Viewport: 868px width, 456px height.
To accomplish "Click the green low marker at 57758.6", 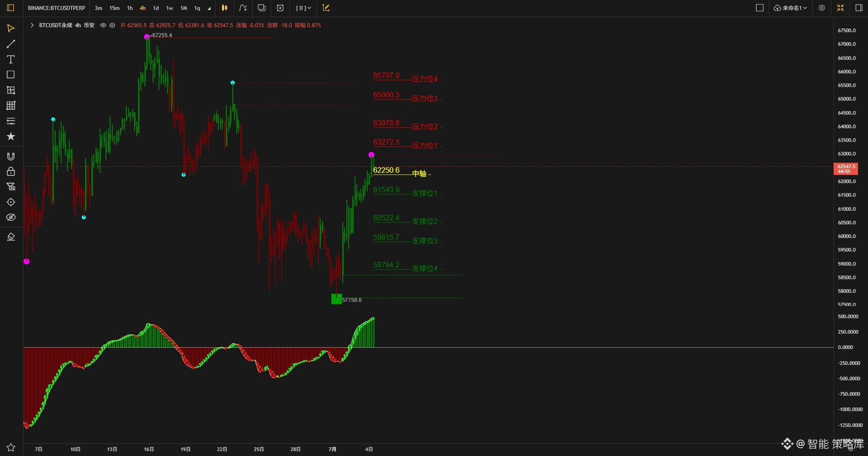I will click(x=336, y=299).
